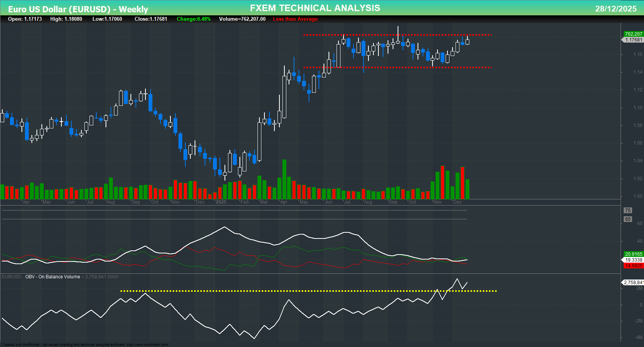Select the green +DI value label 20.9165
This screenshot has height=347, width=644.
pyautogui.click(x=634, y=254)
